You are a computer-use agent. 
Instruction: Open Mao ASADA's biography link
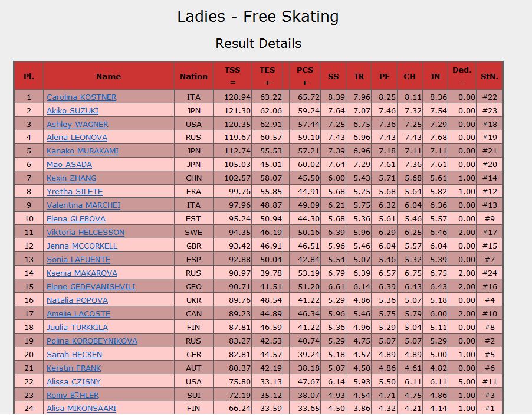pyautogui.click(x=69, y=165)
